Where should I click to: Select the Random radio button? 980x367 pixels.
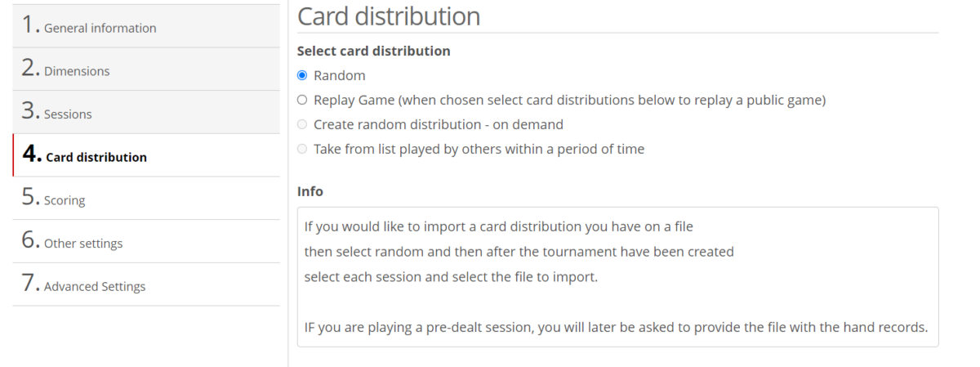coord(302,76)
